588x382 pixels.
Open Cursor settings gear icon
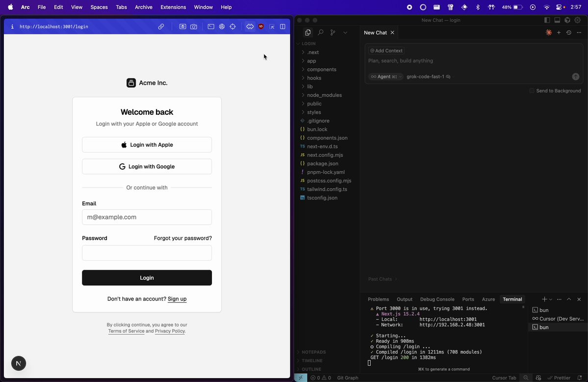[578, 20]
